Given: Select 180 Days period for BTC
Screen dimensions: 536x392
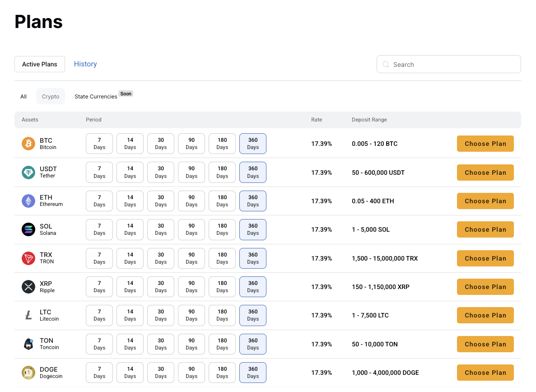Looking at the screenshot, I should 222,144.
